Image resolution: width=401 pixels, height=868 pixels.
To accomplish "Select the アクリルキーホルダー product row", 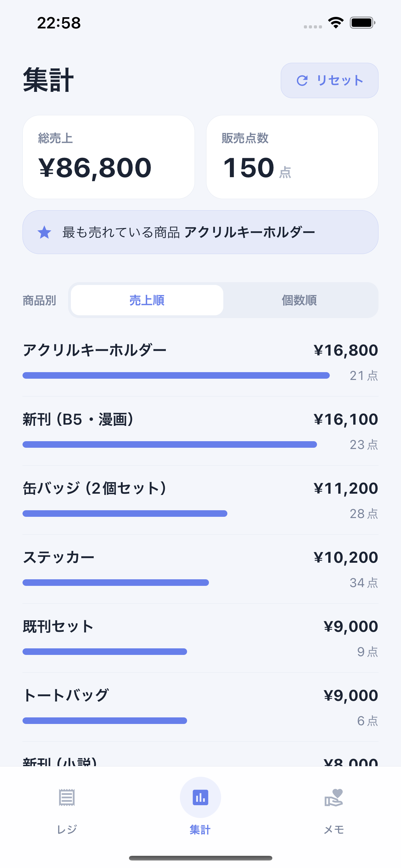I will 200,362.
